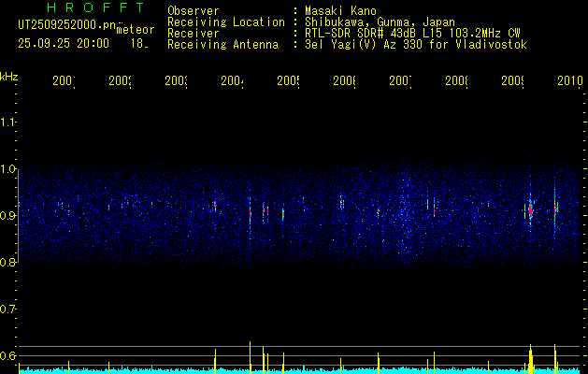
Task: Click the 0.9 kHz frequency axis label
Action: pos(8,216)
